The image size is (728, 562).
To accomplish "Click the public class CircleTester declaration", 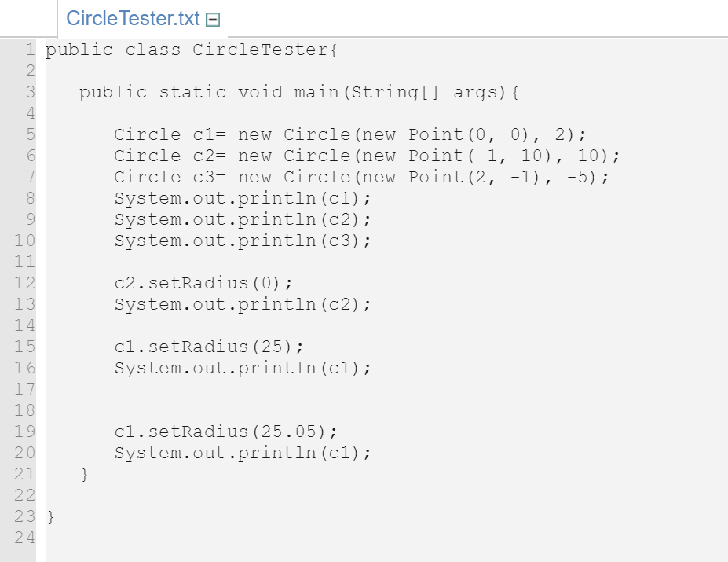I will point(192,50).
